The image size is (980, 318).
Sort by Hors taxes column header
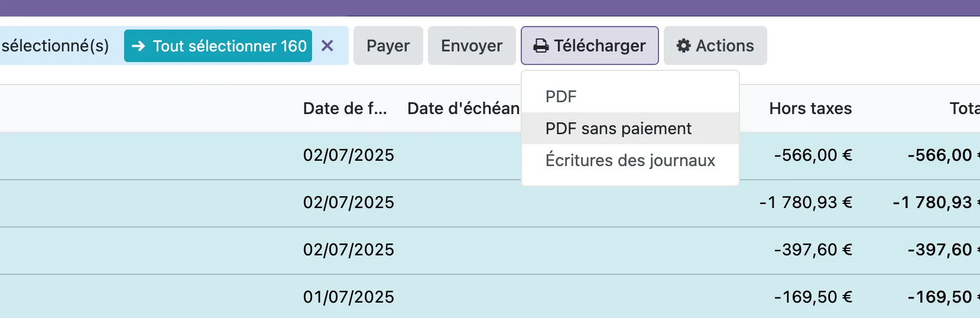point(810,108)
